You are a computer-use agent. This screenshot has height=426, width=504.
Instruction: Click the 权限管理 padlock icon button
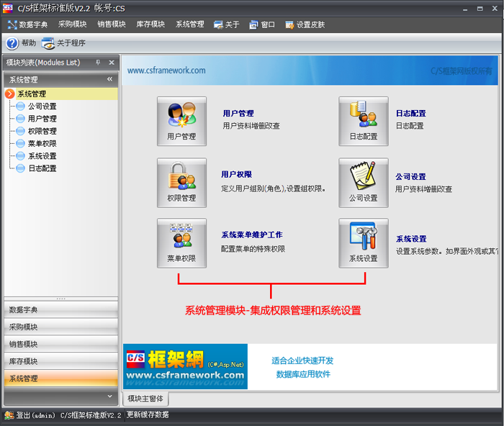(181, 183)
